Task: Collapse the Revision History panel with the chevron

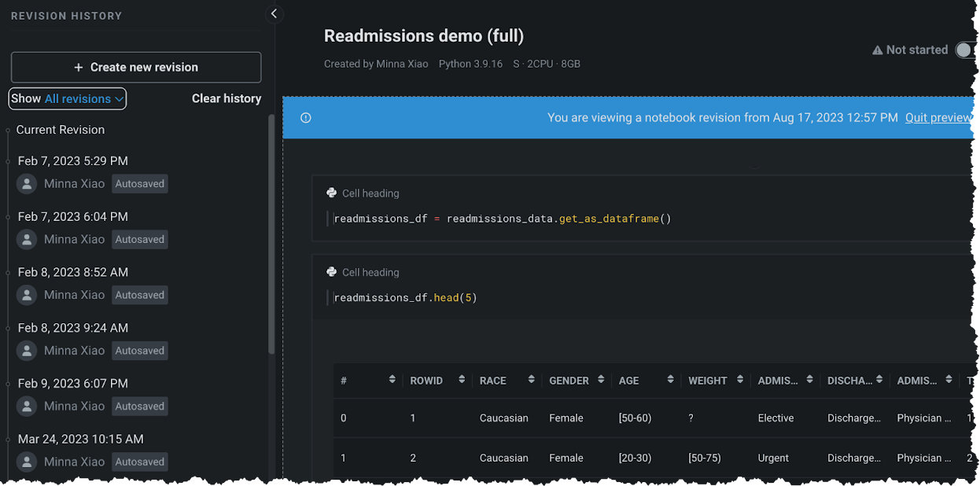Action: pos(274,13)
